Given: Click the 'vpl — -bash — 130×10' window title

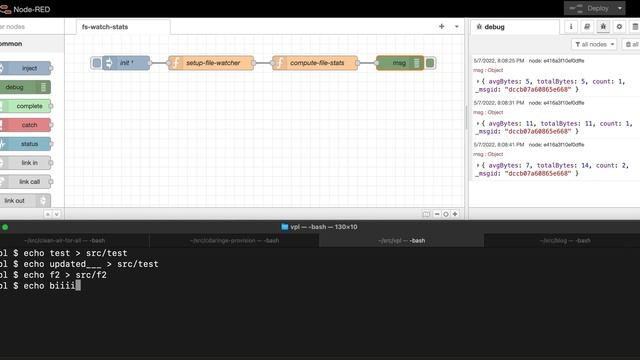Looking at the screenshot, I should coord(324,227).
